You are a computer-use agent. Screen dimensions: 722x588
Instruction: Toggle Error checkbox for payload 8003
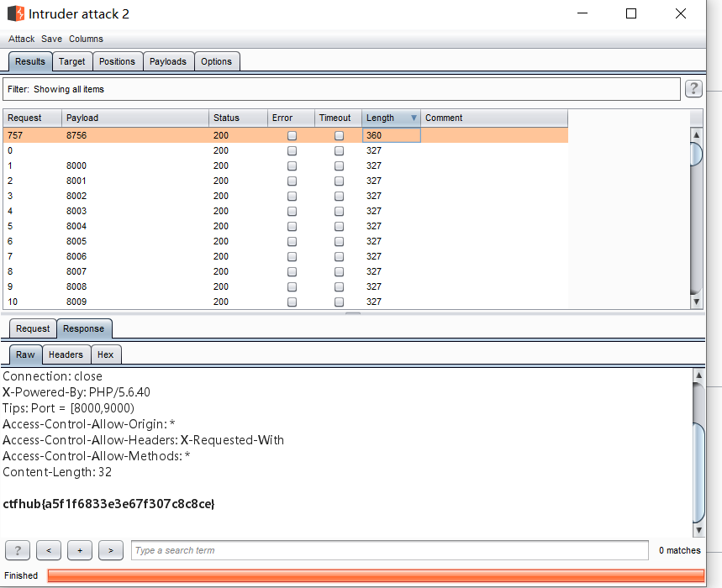292,211
